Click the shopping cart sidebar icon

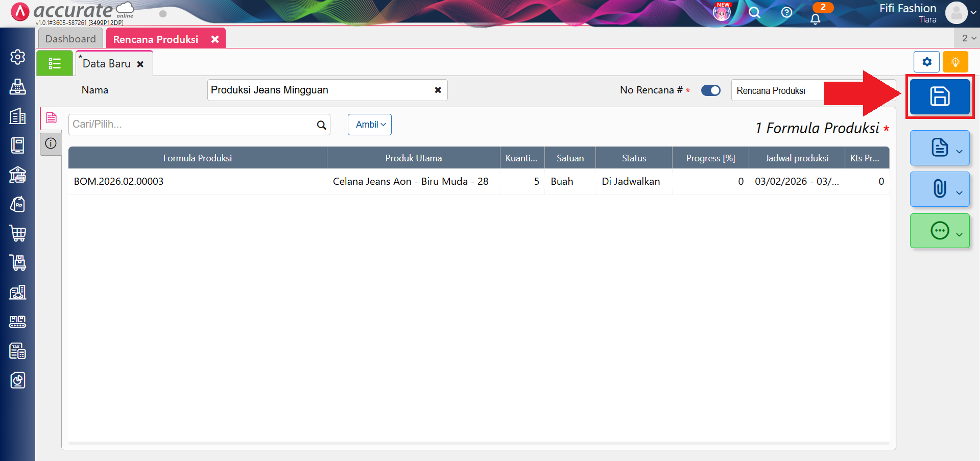coord(18,233)
